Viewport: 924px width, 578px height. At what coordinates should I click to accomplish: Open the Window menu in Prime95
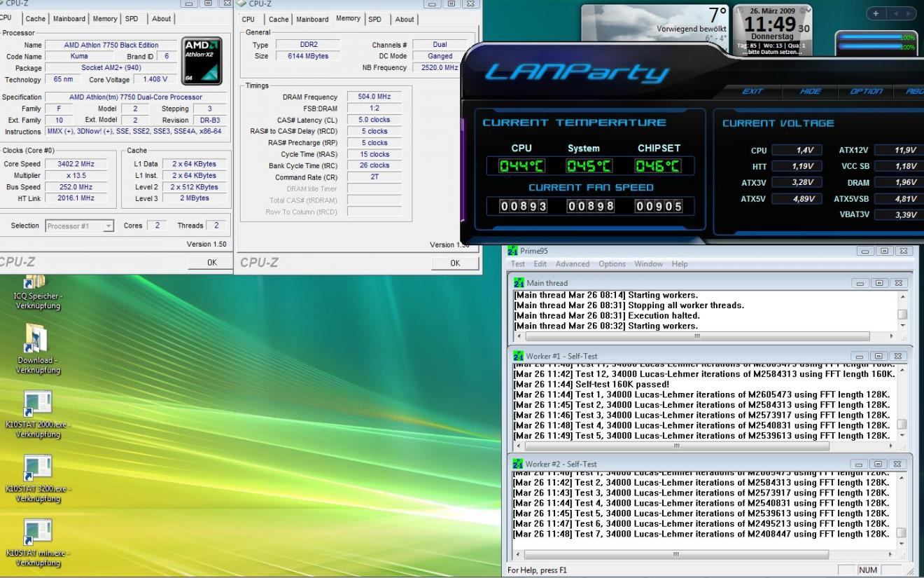click(650, 264)
